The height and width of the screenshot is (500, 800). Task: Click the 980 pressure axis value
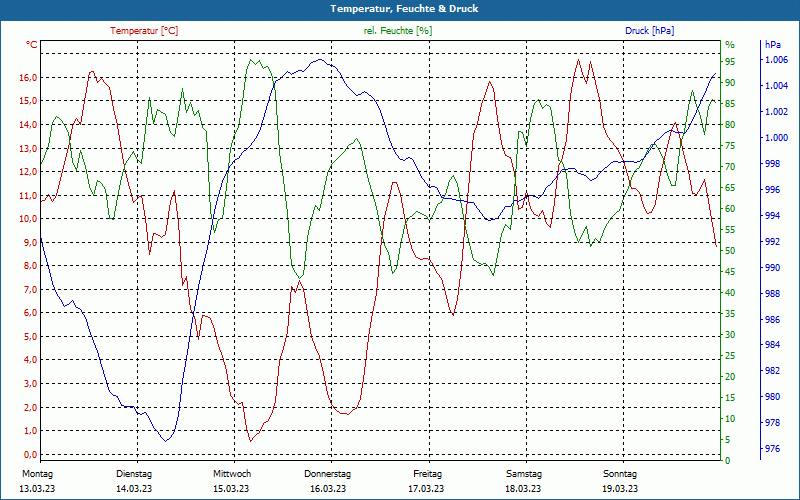771,397
